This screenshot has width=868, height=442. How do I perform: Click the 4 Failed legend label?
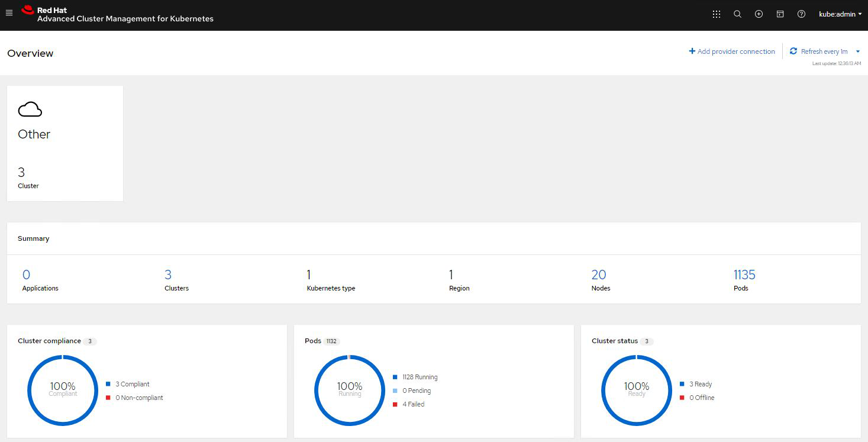(x=414, y=404)
